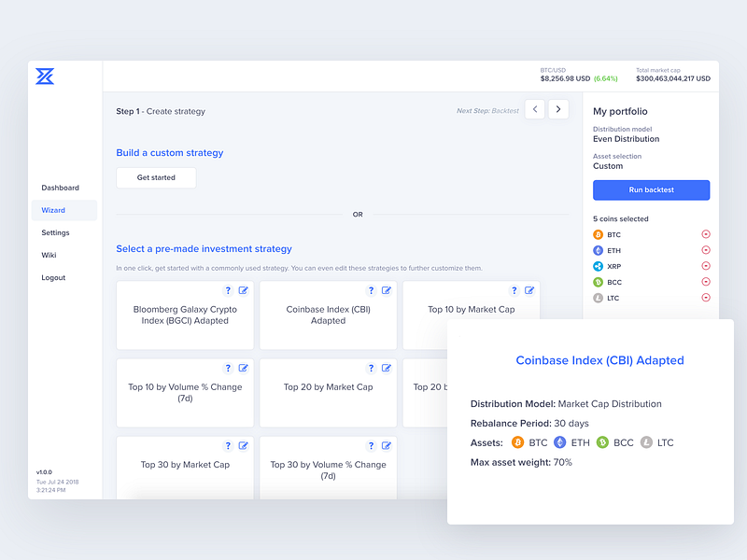Screen dimensions: 747x560
Task: Select Wizard in the sidebar
Action: coord(64,210)
